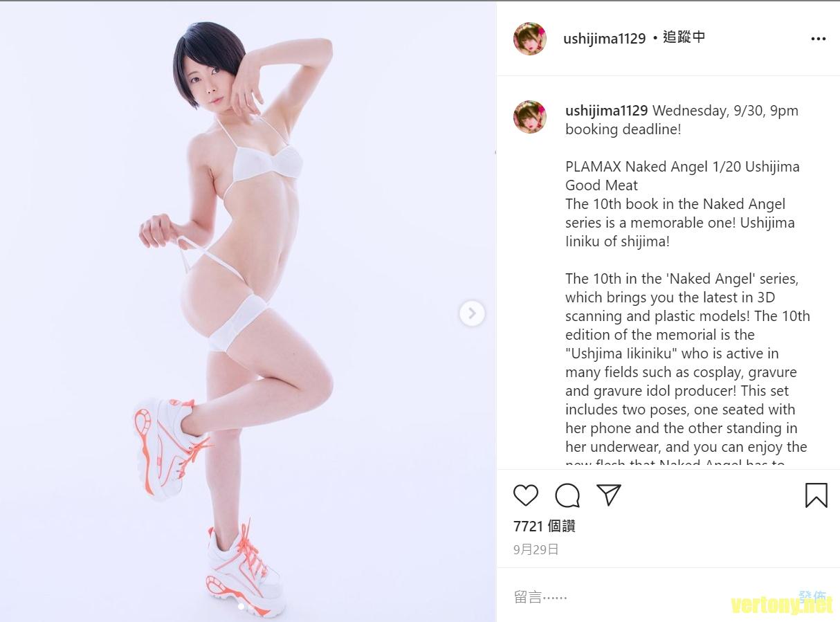This screenshot has height=622, width=840.
Task: Save the post with the bookmark icon
Action: tap(816, 495)
